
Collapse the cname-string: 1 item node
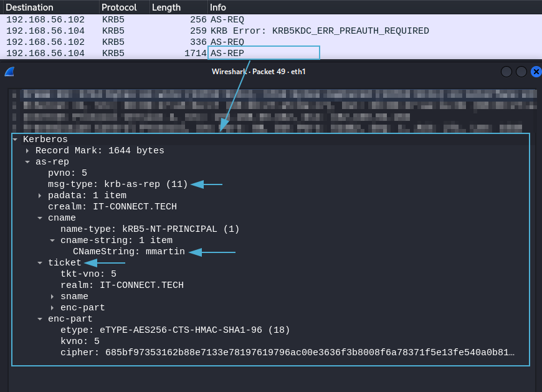(53, 241)
